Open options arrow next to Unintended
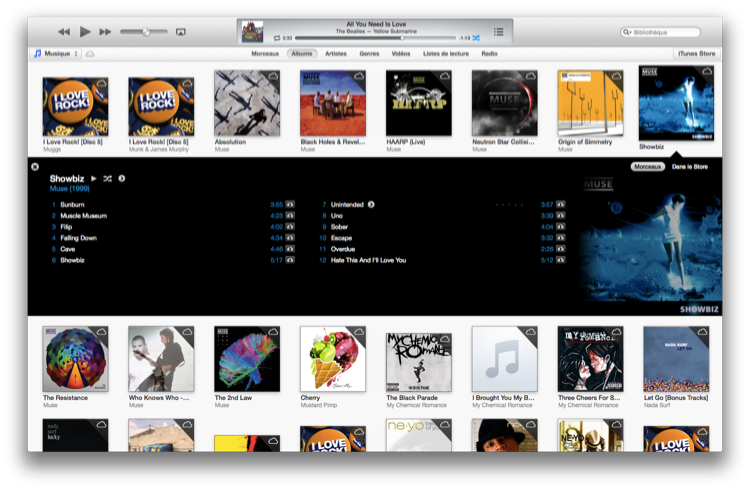Viewport: 750px width, 490px height. pos(371,204)
